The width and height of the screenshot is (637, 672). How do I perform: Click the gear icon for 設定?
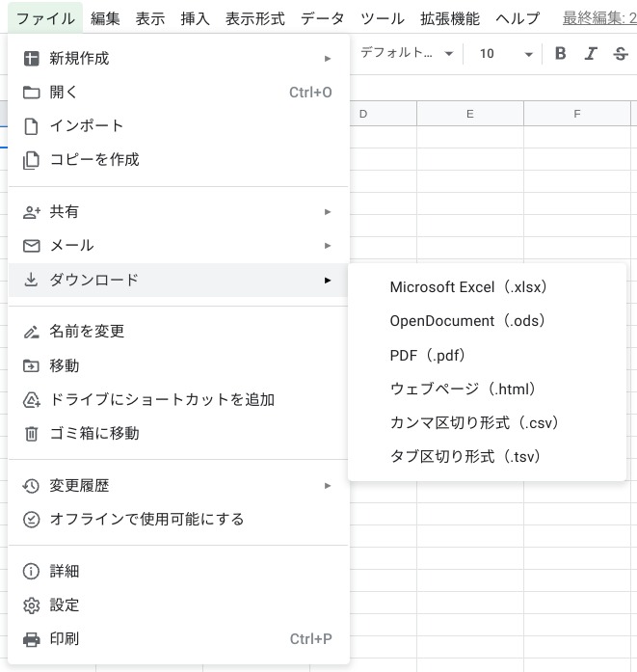(32, 605)
